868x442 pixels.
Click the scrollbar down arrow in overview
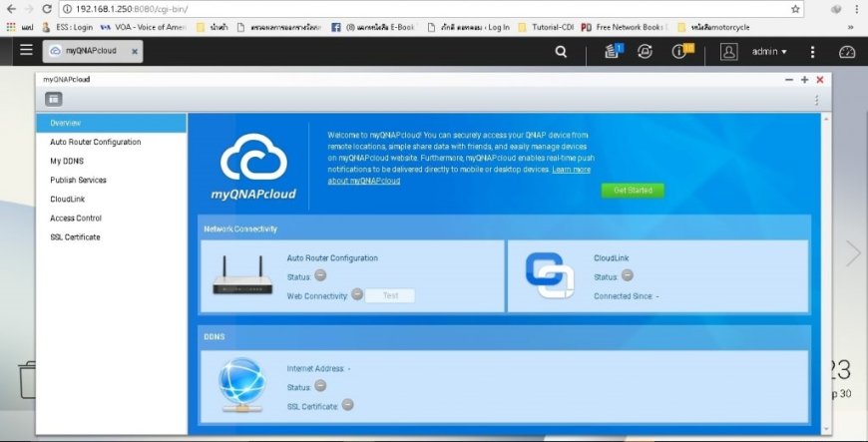click(x=826, y=430)
